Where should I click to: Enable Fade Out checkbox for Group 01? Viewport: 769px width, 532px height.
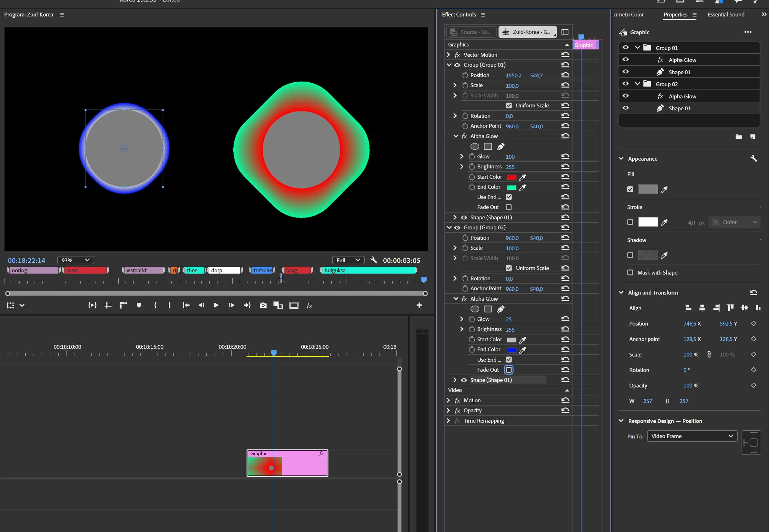click(509, 207)
